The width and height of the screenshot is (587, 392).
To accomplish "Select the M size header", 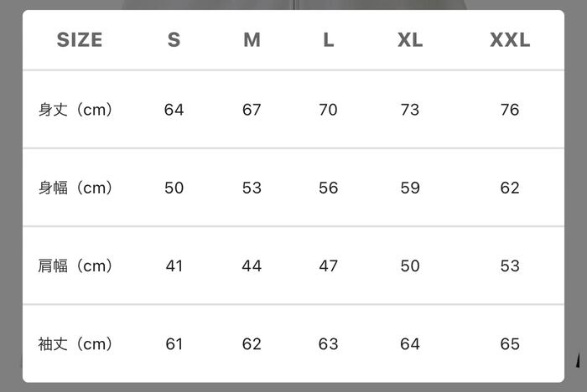I will coord(252,40).
